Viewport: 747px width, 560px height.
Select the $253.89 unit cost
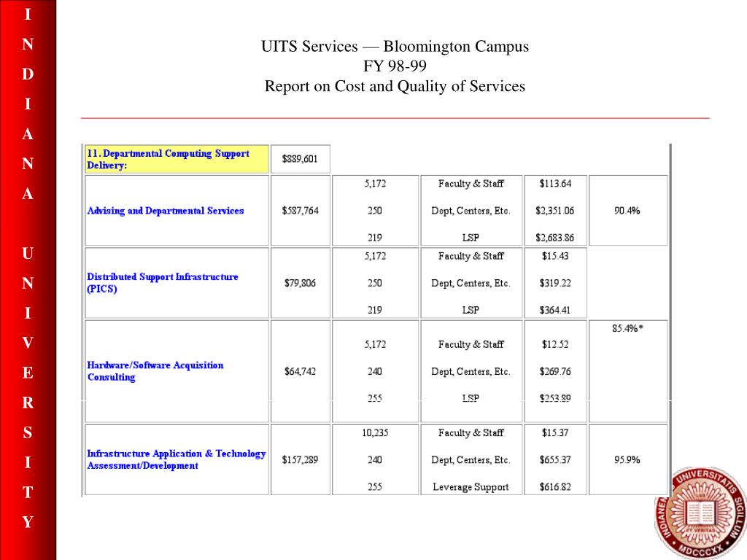tap(555, 398)
